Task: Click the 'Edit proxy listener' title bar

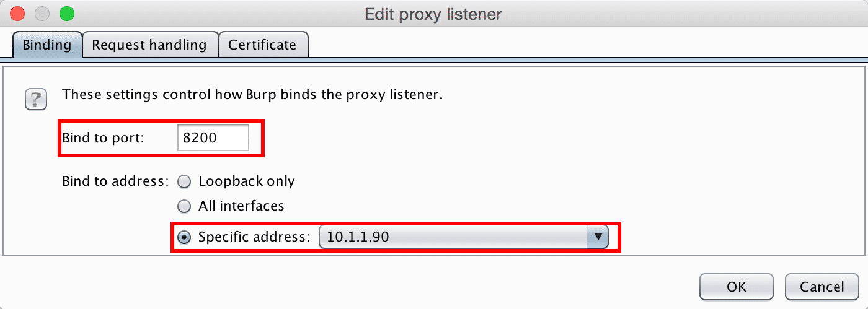Action: click(x=433, y=14)
